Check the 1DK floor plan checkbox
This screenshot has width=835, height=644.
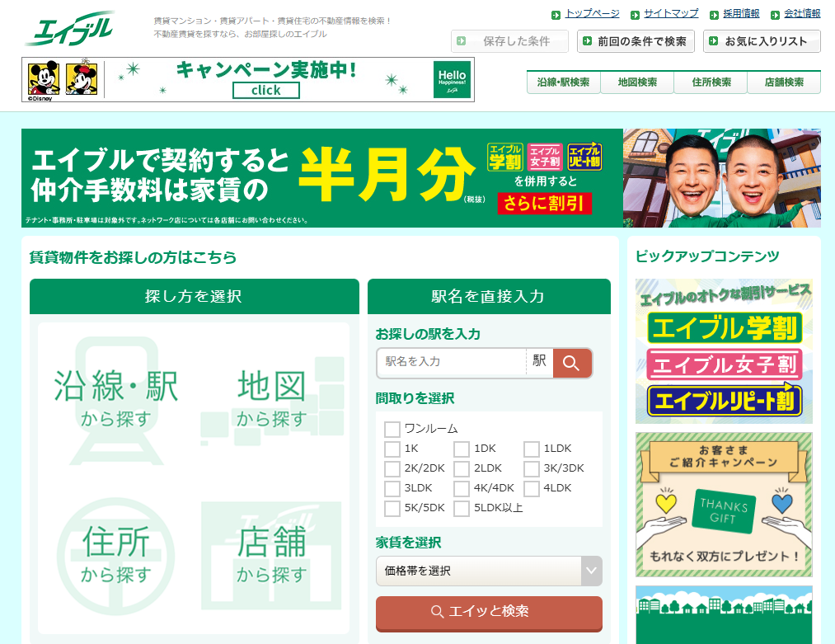pyautogui.click(x=462, y=449)
